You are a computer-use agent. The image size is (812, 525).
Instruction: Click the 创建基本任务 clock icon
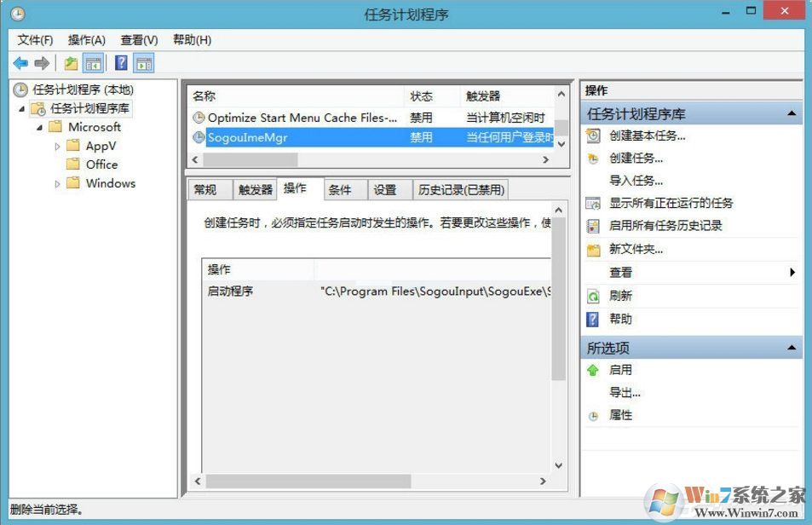tap(591, 135)
